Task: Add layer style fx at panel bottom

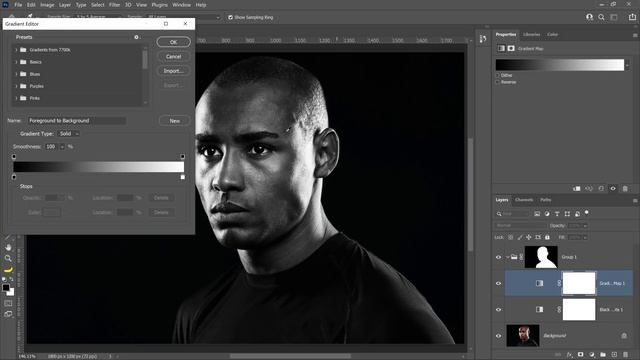Action: [x=569, y=355]
